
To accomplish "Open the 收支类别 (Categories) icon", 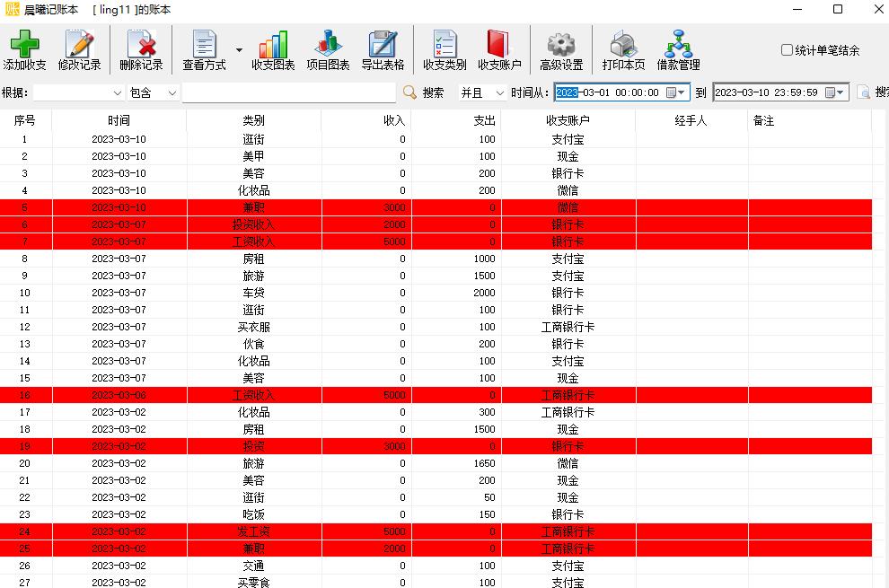I will click(x=444, y=49).
